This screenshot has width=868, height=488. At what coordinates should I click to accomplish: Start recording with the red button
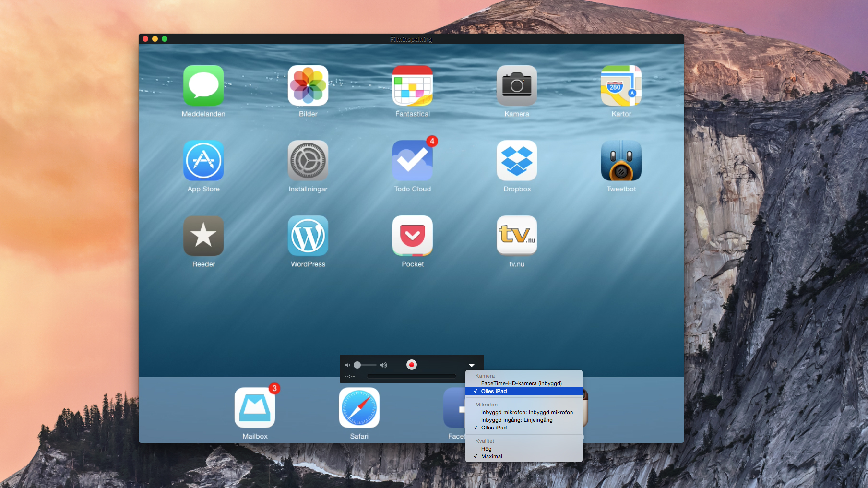click(412, 365)
